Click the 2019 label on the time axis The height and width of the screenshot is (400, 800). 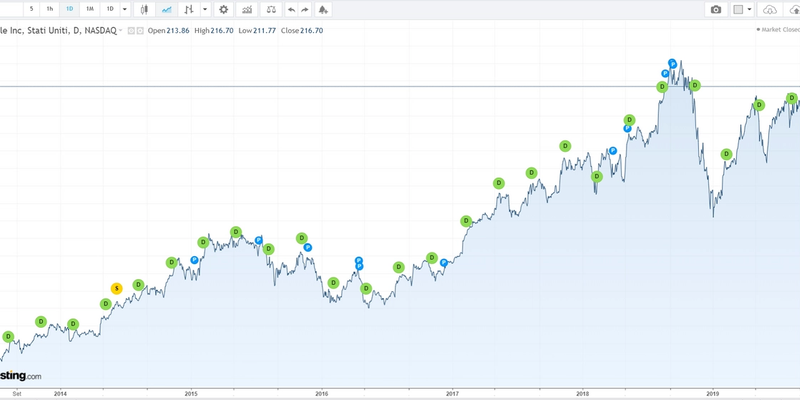tap(713, 393)
